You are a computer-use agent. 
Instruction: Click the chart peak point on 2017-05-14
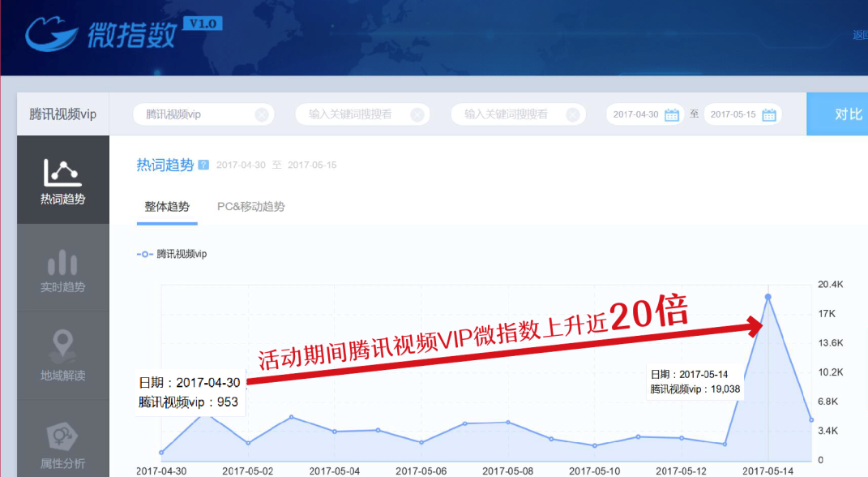[x=768, y=297]
